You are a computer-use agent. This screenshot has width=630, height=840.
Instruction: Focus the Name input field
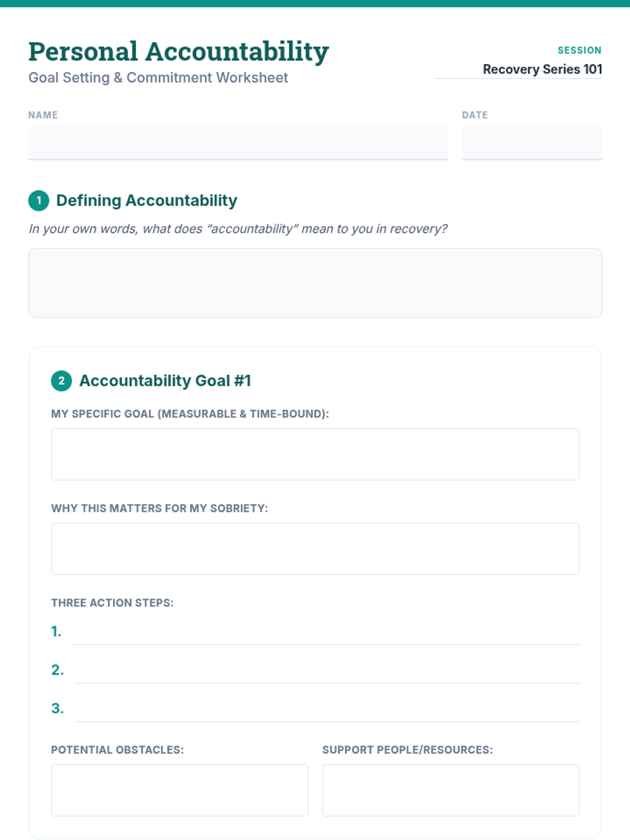(x=238, y=142)
